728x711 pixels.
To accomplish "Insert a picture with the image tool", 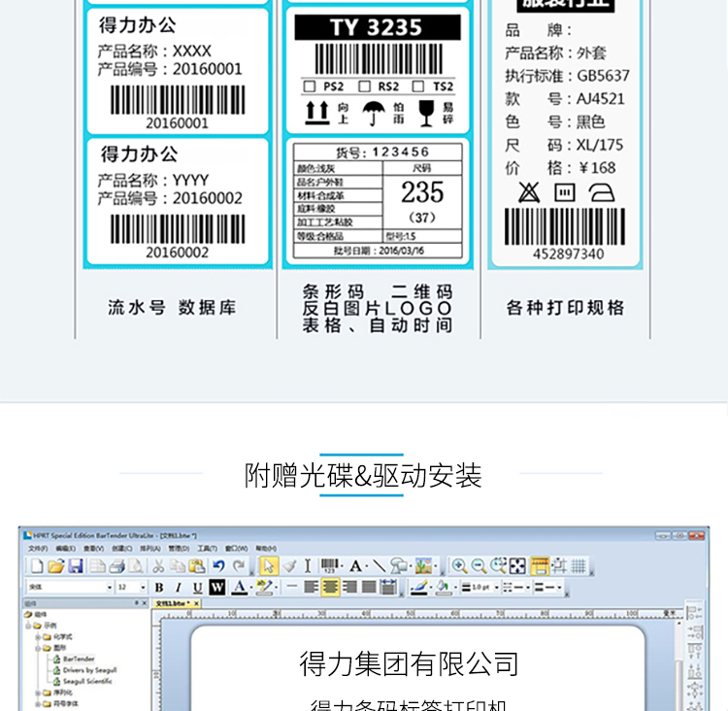I will (x=423, y=566).
